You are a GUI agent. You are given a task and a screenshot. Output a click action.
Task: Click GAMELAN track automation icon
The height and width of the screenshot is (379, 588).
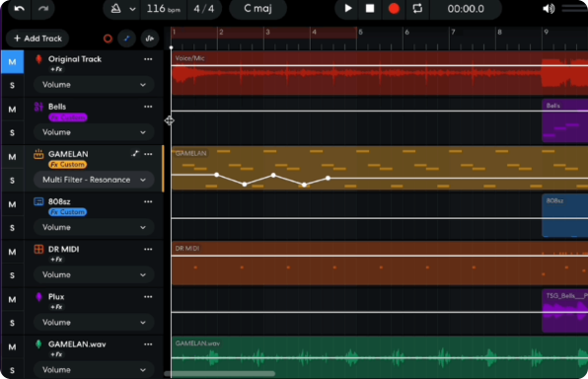[135, 154]
